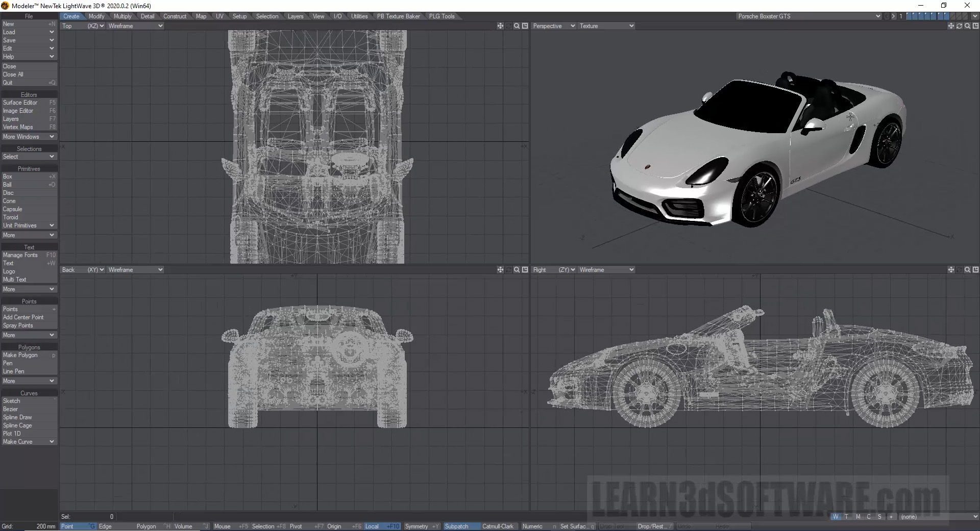Open the Texture render style dropdown
This screenshot has width=980, height=531.
[x=606, y=26]
